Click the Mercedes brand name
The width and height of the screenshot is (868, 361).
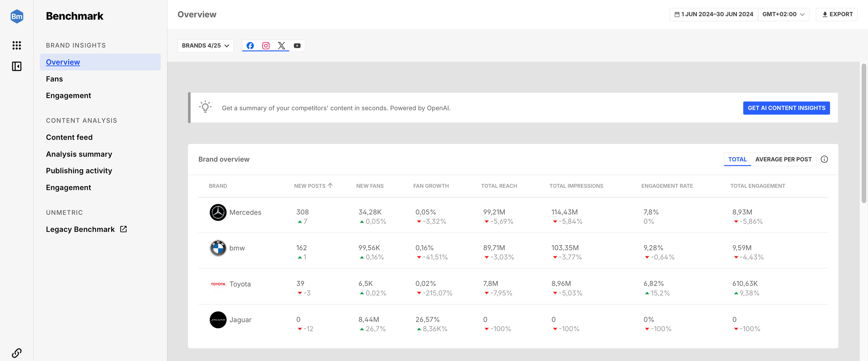pyautogui.click(x=245, y=212)
